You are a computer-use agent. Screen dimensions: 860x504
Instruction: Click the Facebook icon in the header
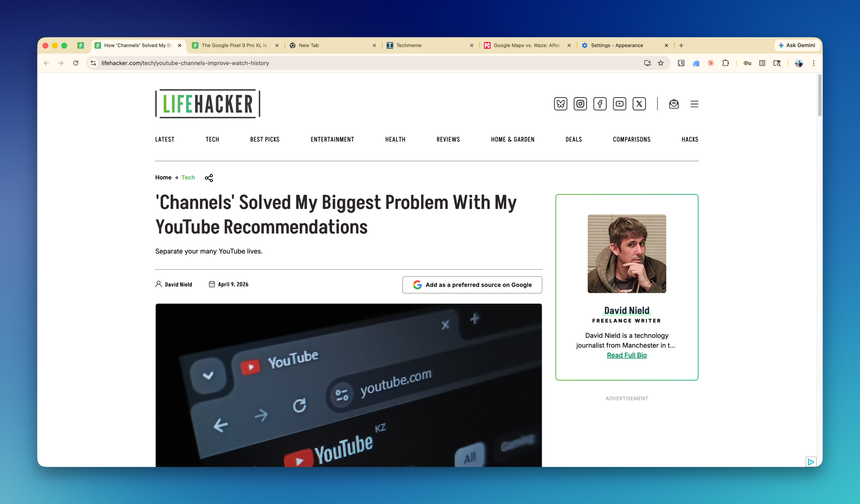click(x=600, y=104)
